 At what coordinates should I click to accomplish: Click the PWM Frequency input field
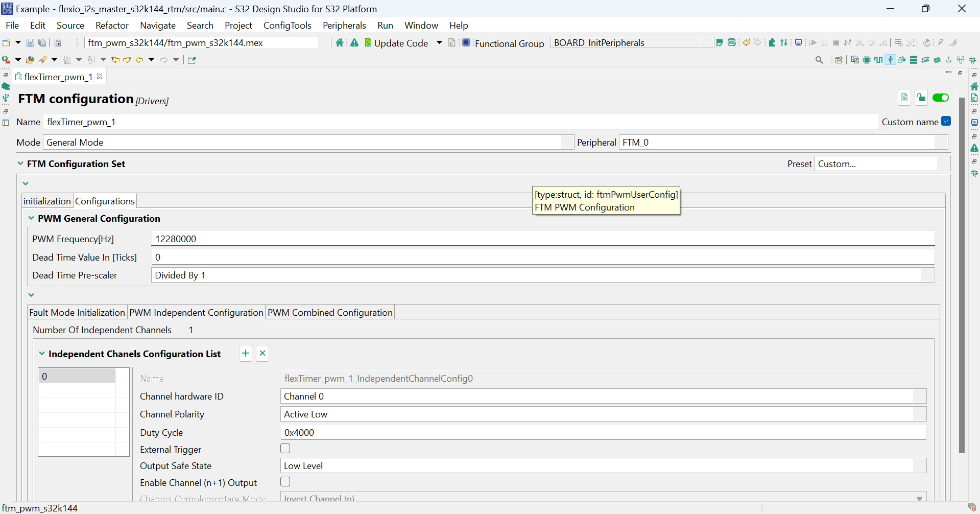(x=542, y=239)
